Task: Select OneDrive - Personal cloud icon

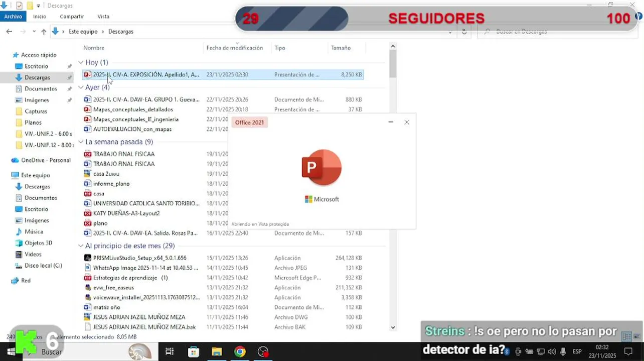Action: click(15, 160)
